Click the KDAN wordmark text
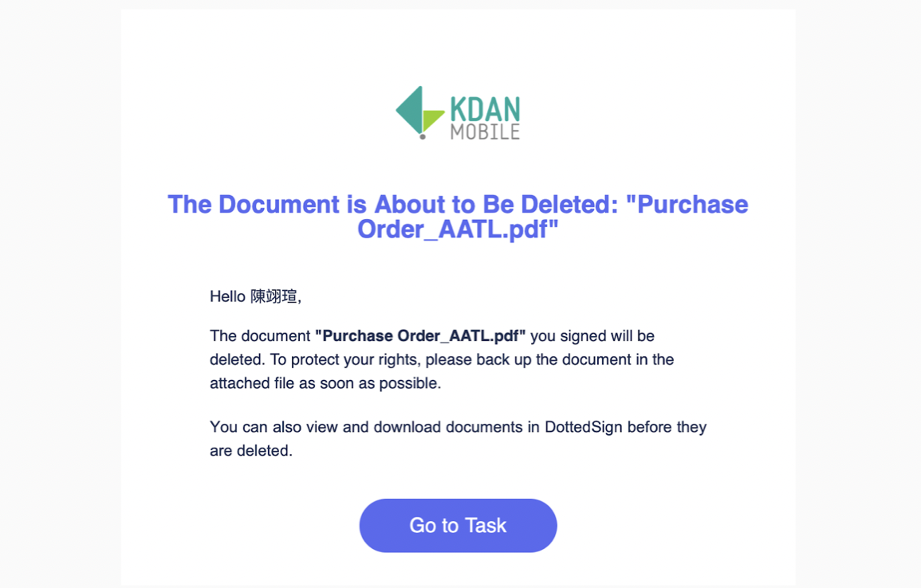Screen dimensions: 921x588 point(485,109)
